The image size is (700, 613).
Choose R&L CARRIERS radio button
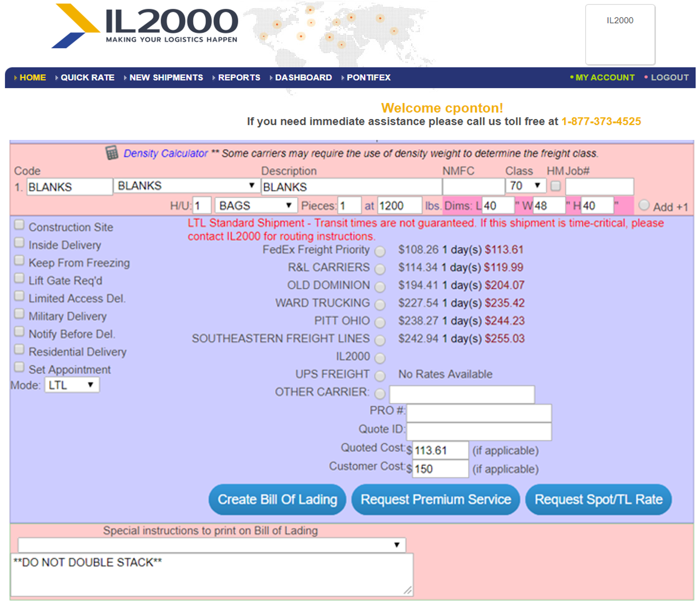(x=380, y=269)
